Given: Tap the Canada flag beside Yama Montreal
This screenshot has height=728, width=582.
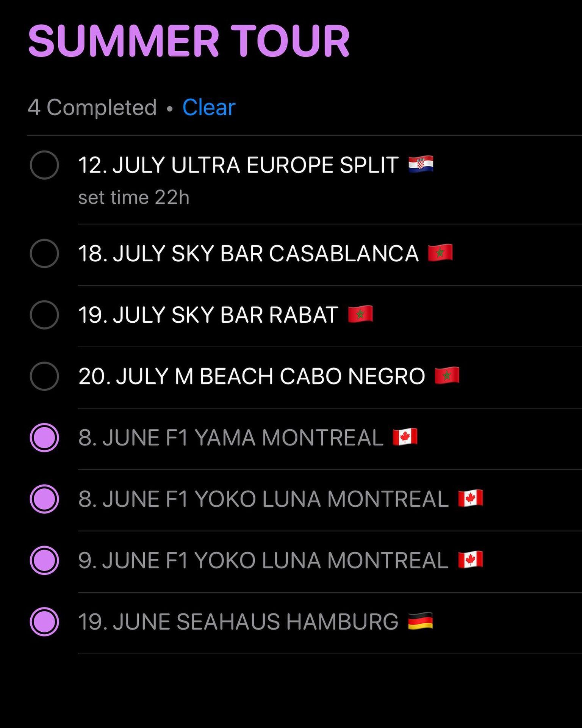Looking at the screenshot, I should tap(405, 437).
